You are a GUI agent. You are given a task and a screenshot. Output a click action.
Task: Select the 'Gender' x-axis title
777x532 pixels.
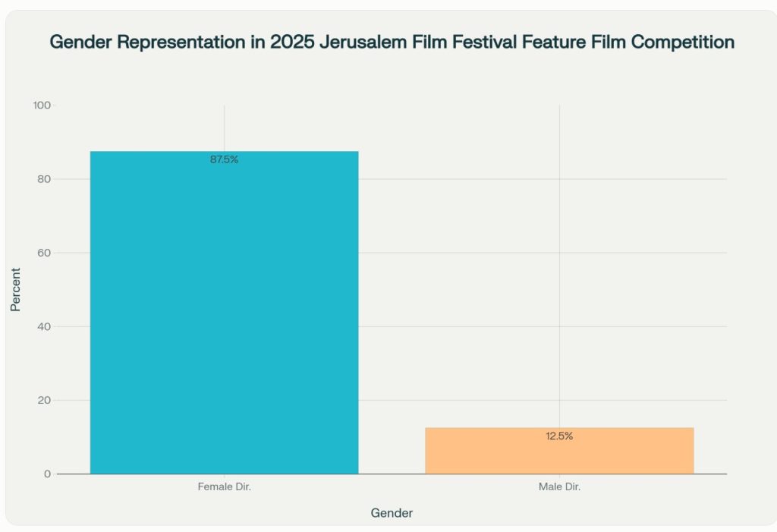[x=392, y=513]
